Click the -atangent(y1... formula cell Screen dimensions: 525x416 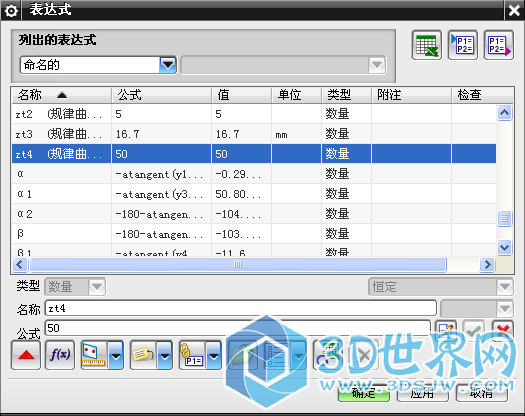pyautogui.click(x=161, y=174)
